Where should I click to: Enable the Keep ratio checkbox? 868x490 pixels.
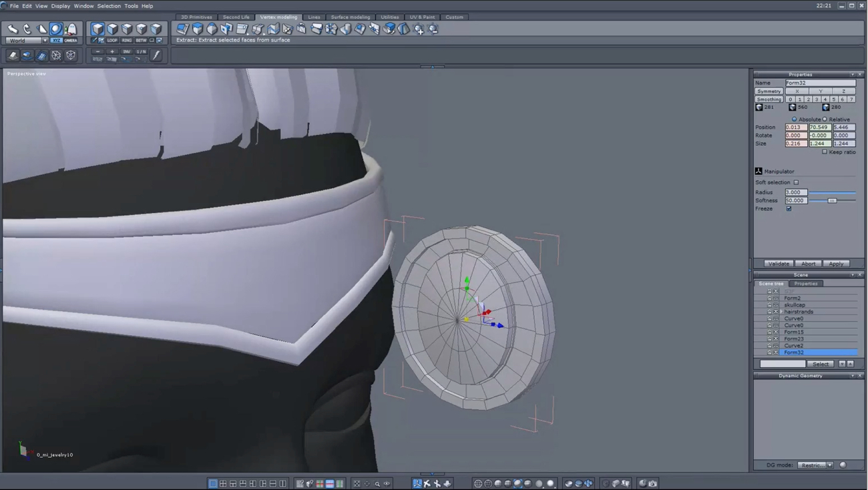tap(825, 152)
